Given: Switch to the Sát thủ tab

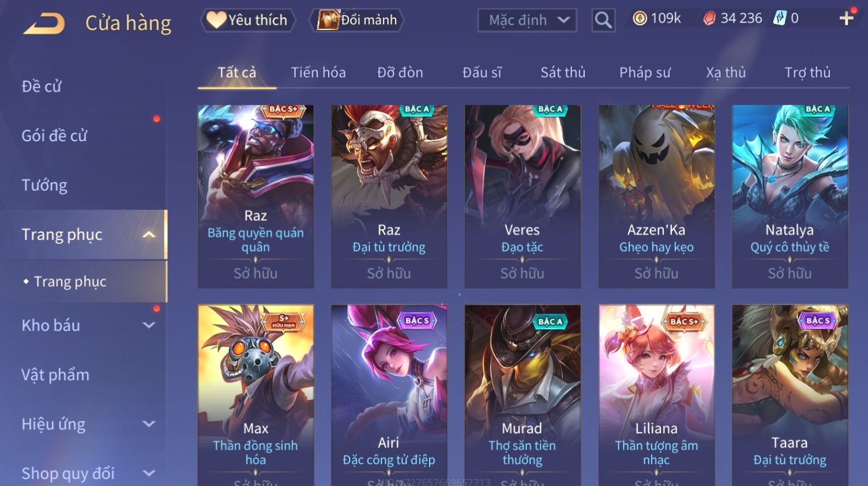Looking at the screenshot, I should [x=563, y=73].
